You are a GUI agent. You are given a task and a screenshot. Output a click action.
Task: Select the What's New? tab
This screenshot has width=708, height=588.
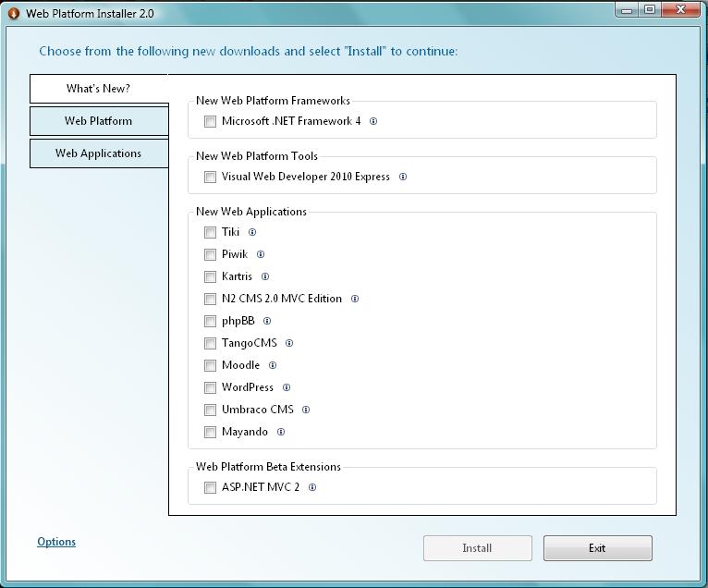click(99, 89)
